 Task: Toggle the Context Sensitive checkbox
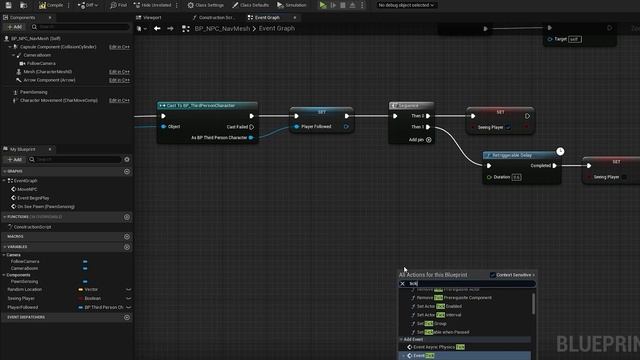(493, 275)
